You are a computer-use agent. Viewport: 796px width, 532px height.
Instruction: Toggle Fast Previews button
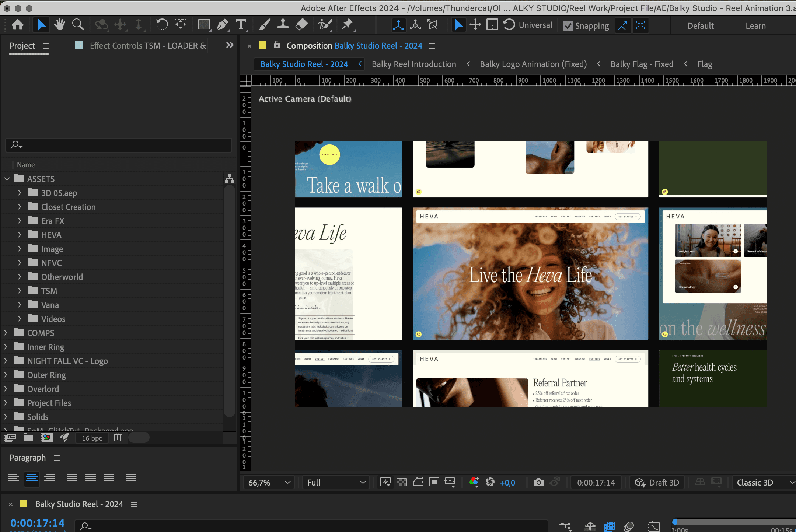(x=385, y=482)
